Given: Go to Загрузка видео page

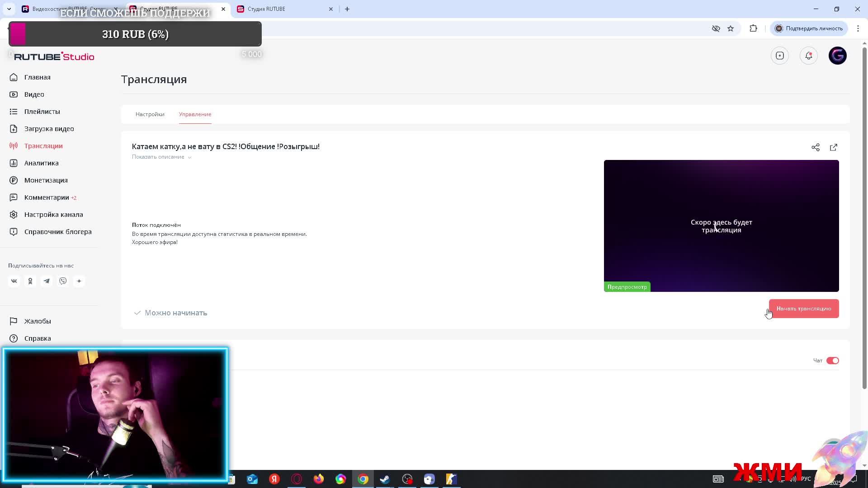Looking at the screenshot, I should coord(49,129).
